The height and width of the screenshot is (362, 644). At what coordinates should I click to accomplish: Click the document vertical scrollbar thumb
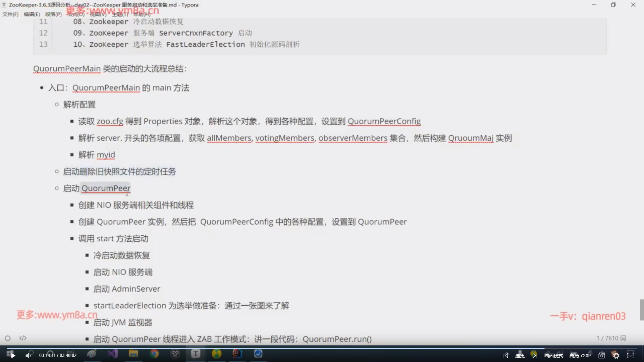point(642,310)
